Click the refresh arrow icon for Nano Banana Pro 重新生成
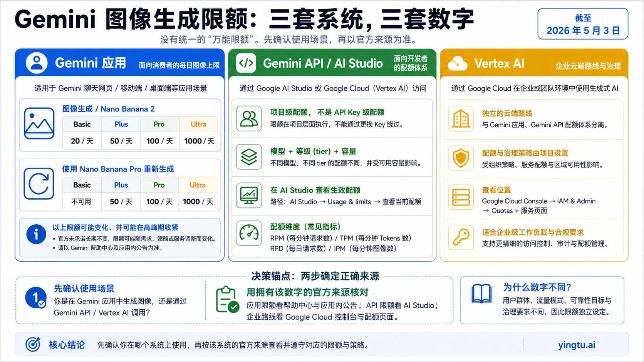This screenshot has width=644, height=362. coord(39,184)
